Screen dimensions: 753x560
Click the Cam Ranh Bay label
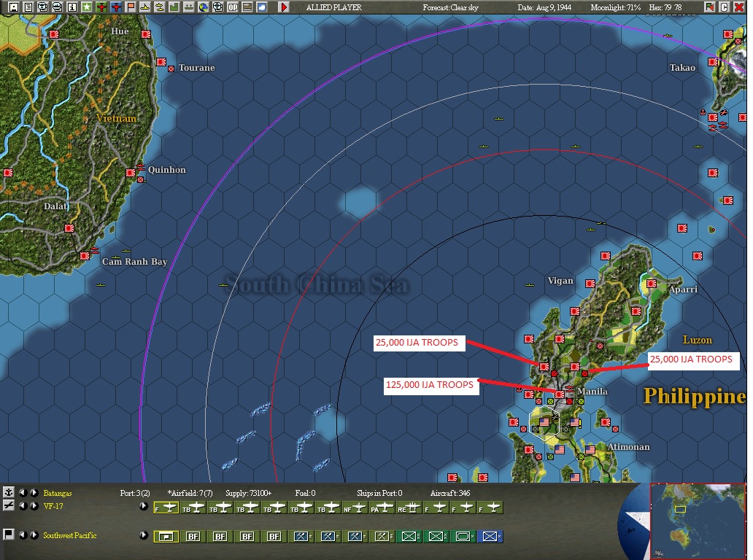click(x=134, y=262)
